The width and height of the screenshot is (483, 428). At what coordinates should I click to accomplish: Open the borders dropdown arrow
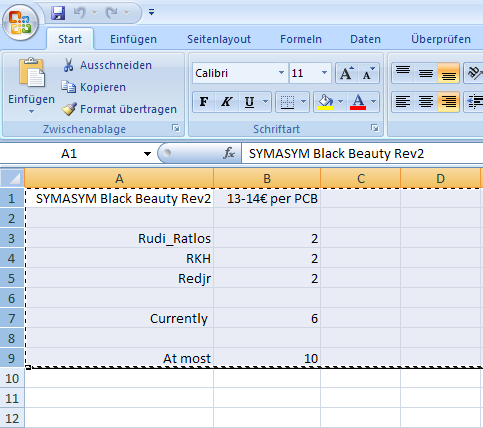coord(303,102)
